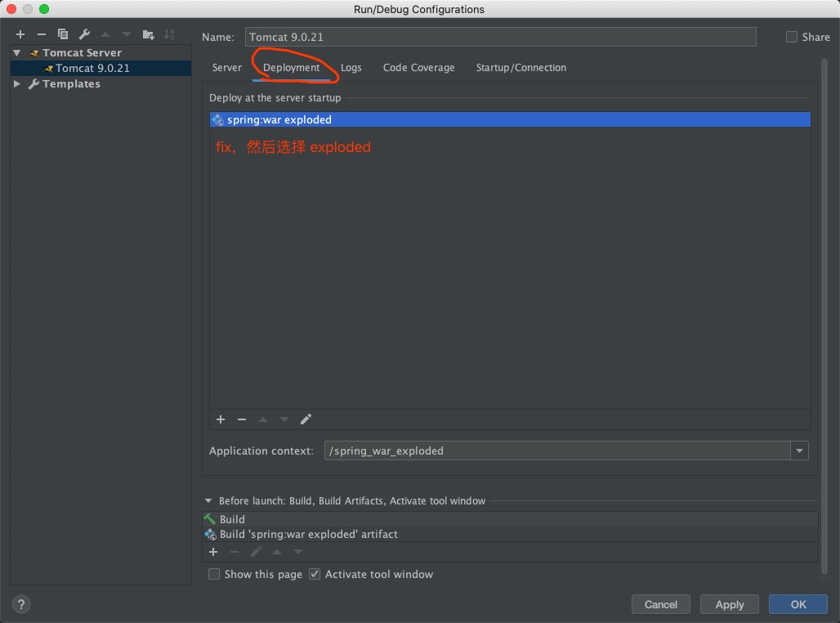Sort configurations alphabetically

(169, 34)
